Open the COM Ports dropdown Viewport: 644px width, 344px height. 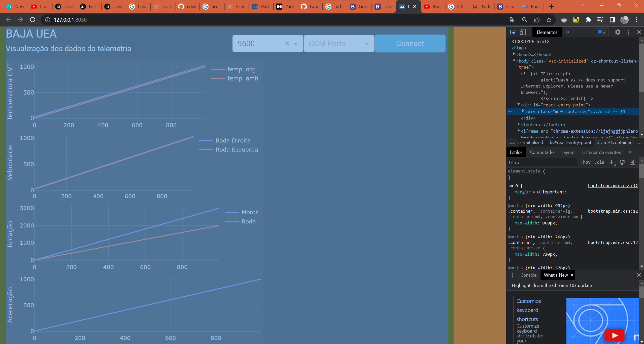coord(339,44)
